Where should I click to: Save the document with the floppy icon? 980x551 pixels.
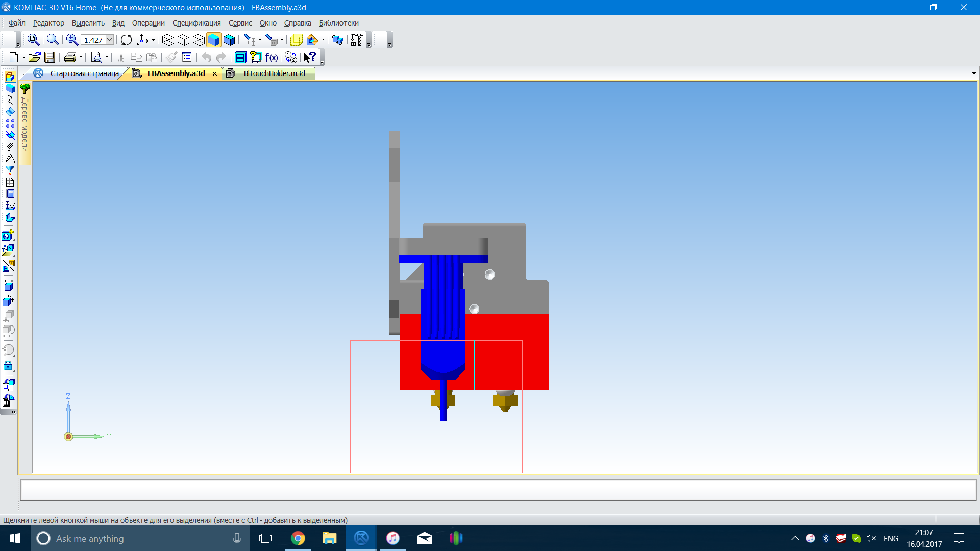[x=50, y=57]
